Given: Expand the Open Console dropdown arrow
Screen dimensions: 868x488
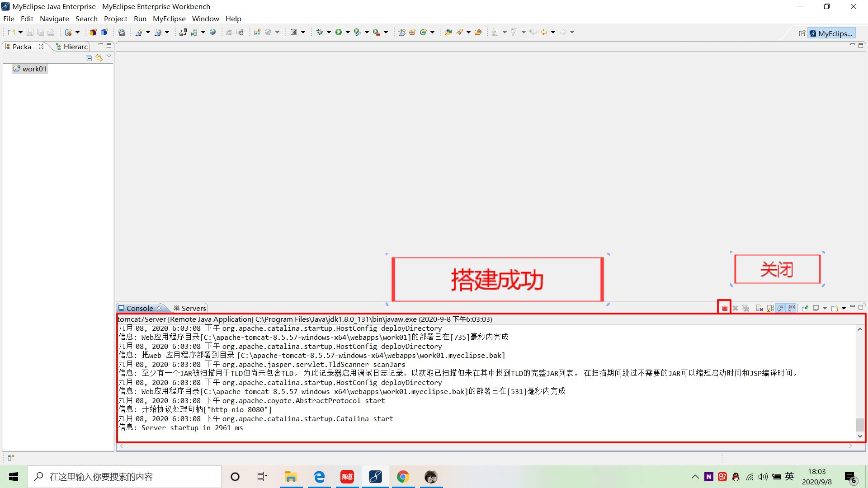Looking at the screenshot, I should [844, 308].
